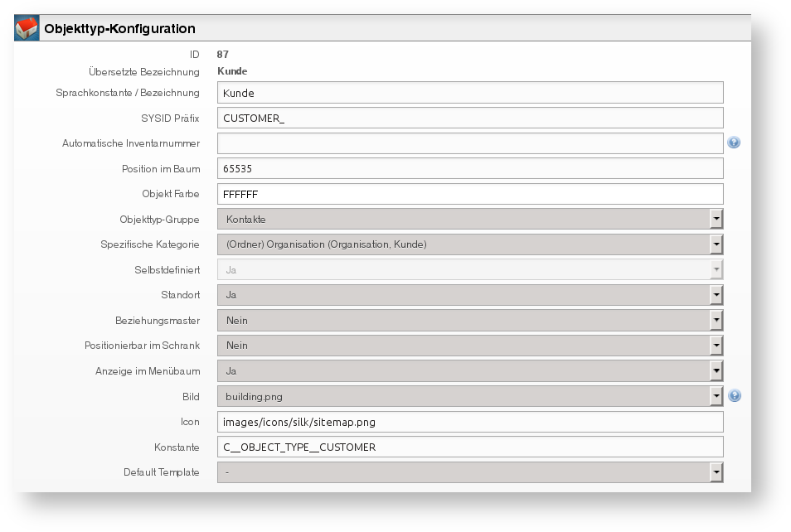Open the Spezifische Kategorie dropdown
Image resolution: width=791 pixels, height=532 pixels.
click(x=470, y=244)
